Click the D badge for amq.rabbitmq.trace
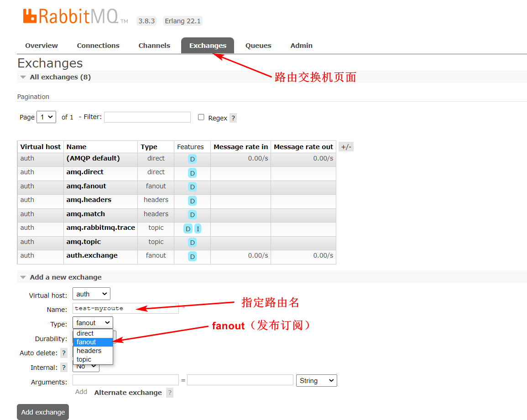Image resolution: width=527 pixels, height=420 pixels. [x=188, y=229]
